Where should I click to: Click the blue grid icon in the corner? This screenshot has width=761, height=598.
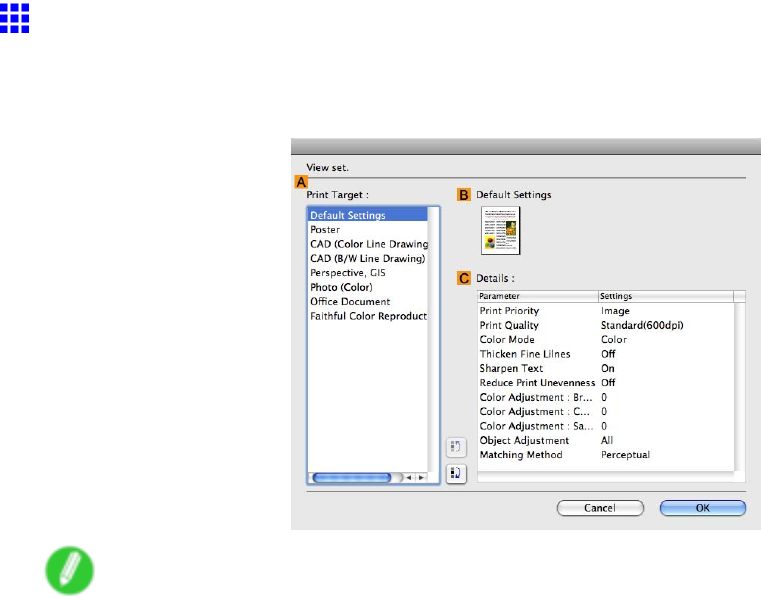point(15,18)
